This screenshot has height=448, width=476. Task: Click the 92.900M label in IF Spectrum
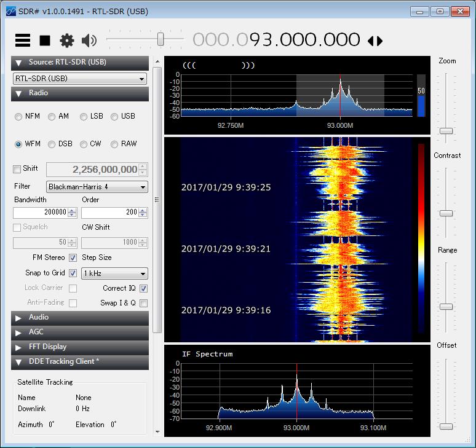click(x=219, y=428)
